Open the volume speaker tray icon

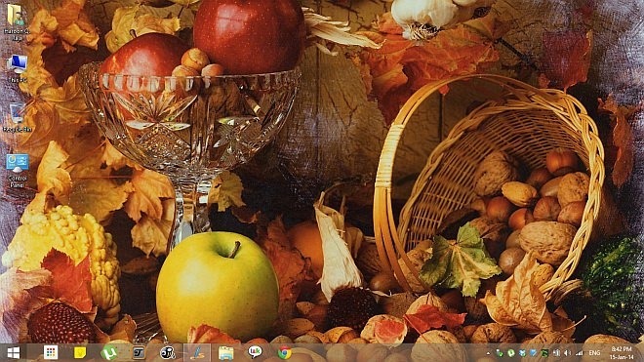[x=568, y=353]
